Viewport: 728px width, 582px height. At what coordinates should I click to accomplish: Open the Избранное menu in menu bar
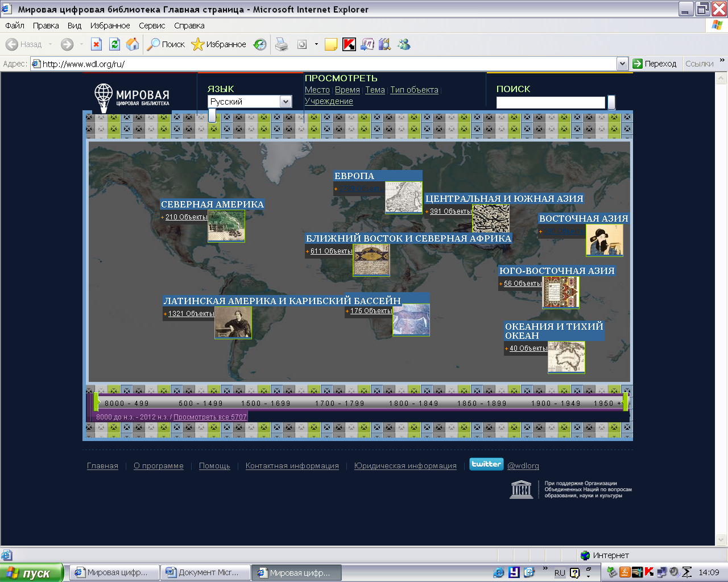pos(110,26)
